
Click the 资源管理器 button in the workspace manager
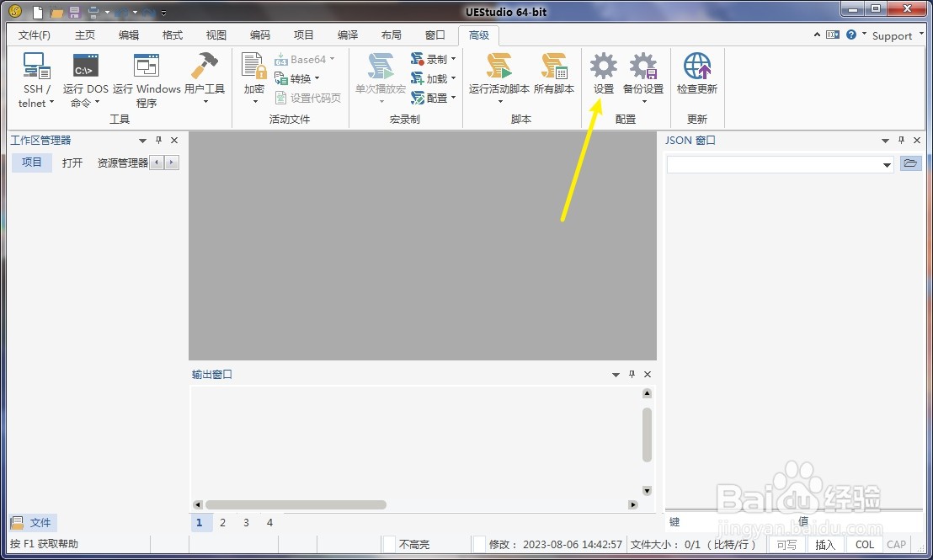tap(121, 162)
